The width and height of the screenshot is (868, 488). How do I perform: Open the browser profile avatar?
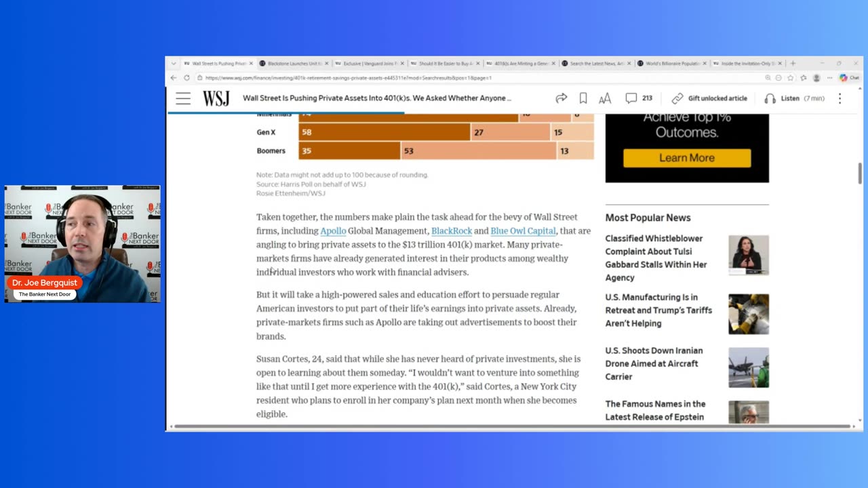tap(816, 78)
